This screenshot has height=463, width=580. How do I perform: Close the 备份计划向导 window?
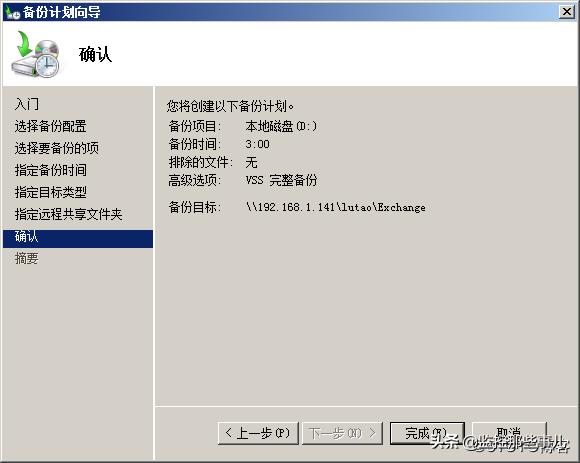tap(566, 12)
